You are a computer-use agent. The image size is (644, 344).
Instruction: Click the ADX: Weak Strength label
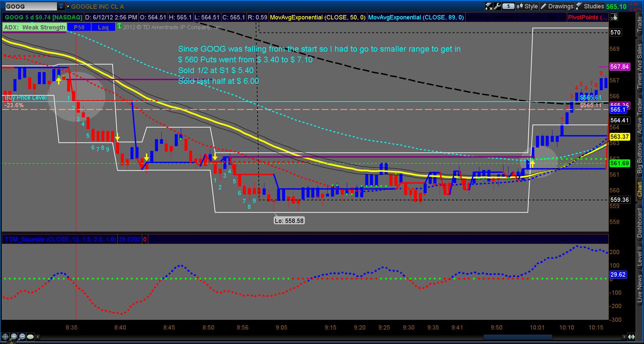tap(35, 27)
